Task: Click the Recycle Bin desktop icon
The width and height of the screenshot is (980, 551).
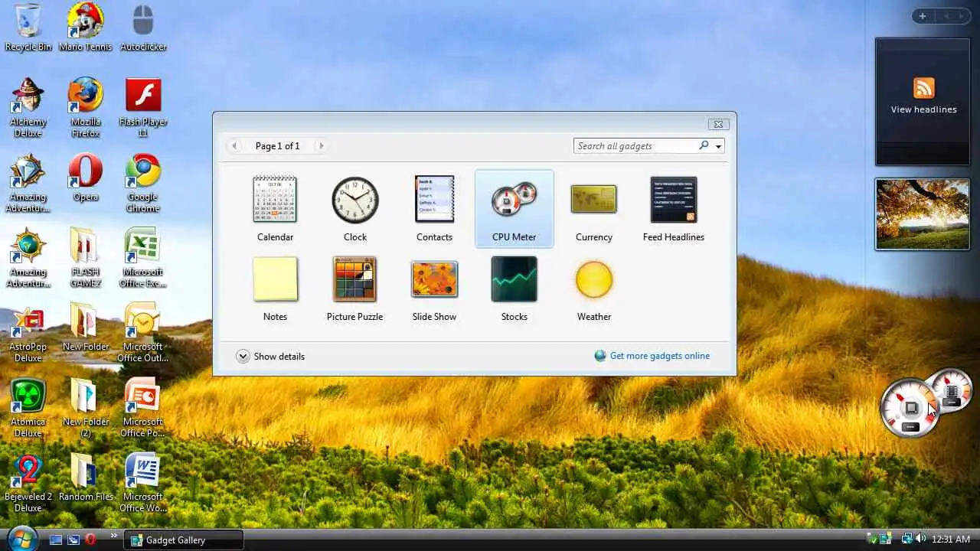Action: pyautogui.click(x=28, y=27)
